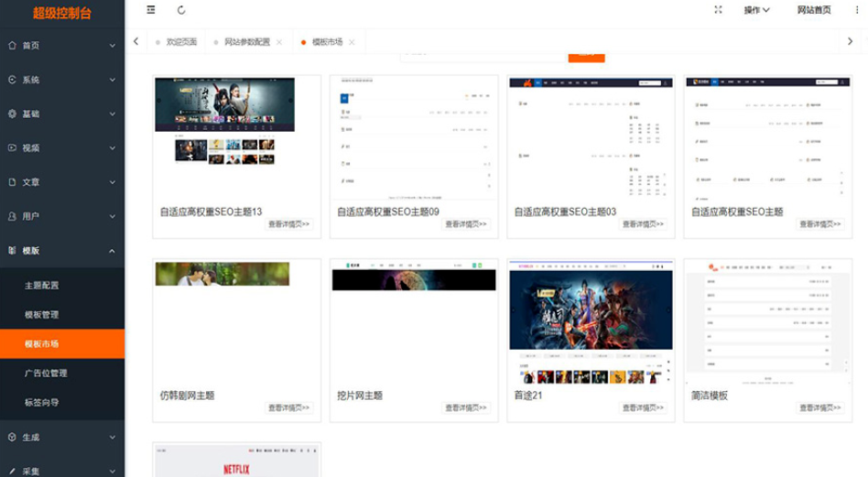Go to 网站首页 link
The width and height of the screenshot is (868, 477).
tap(814, 10)
